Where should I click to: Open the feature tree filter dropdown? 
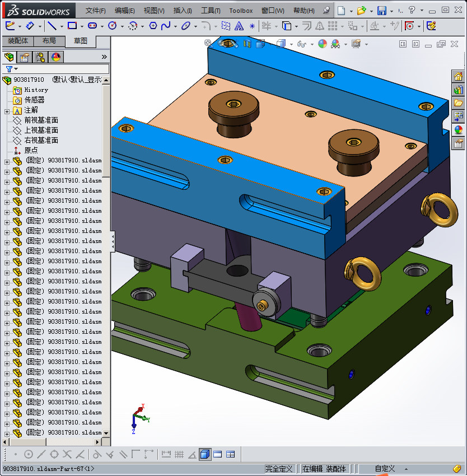(11, 69)
